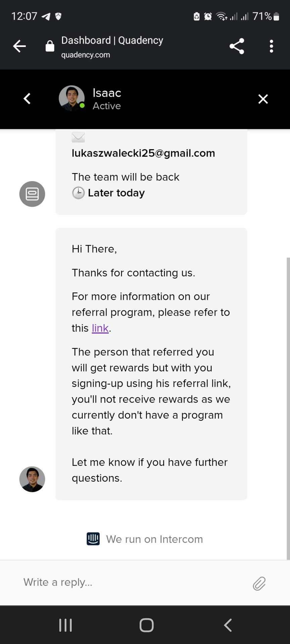Tap Isaac's avatar beside the message
This screenshot has width=290, height=644.
pyautogui.click(x=32, y=479)
